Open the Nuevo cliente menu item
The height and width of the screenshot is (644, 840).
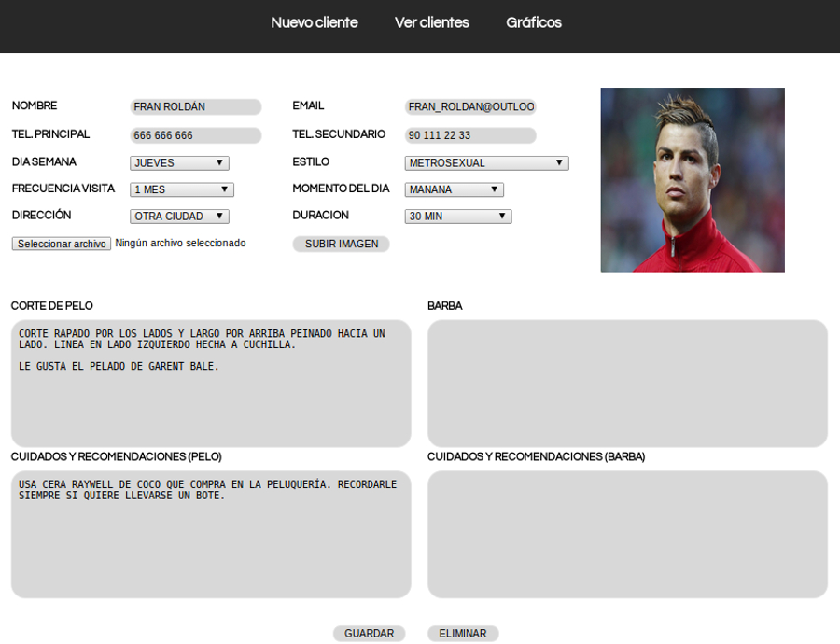314,22
